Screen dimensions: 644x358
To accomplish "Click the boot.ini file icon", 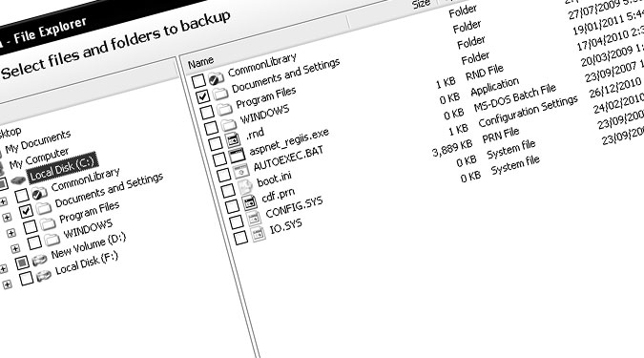I will click(245, 187).
